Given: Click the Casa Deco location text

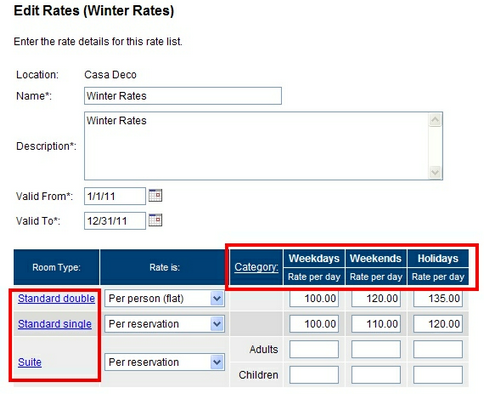Looking at the screenshot, I should [x=110, y=75].
